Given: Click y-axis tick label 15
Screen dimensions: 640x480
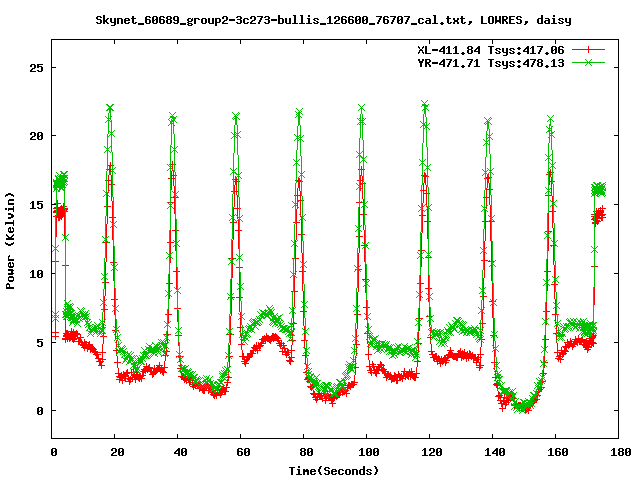Looking at the screenshot, I should [36, 205].
